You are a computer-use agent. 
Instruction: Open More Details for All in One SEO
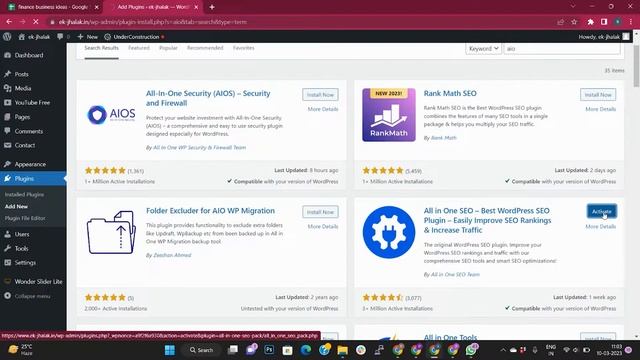click(x=600, y=227)
